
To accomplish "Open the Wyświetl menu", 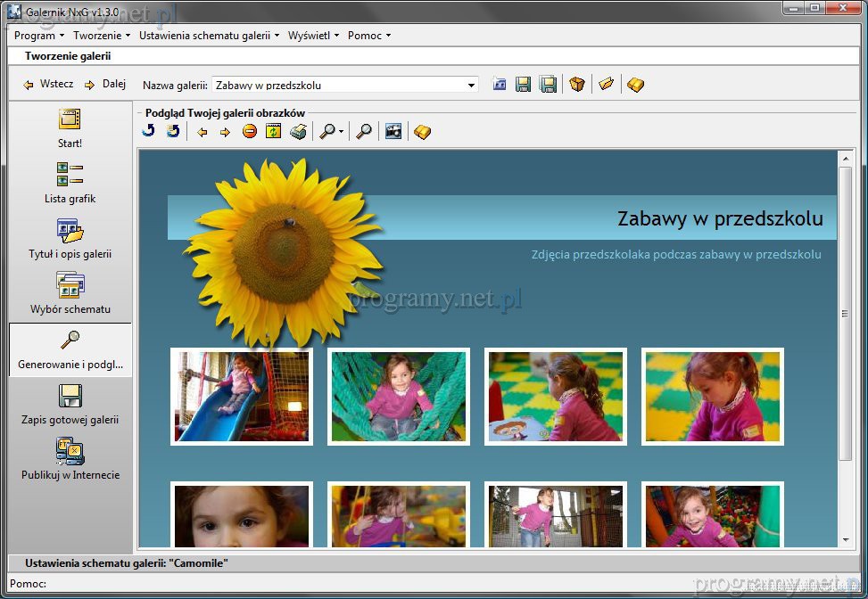I will 313,36.
